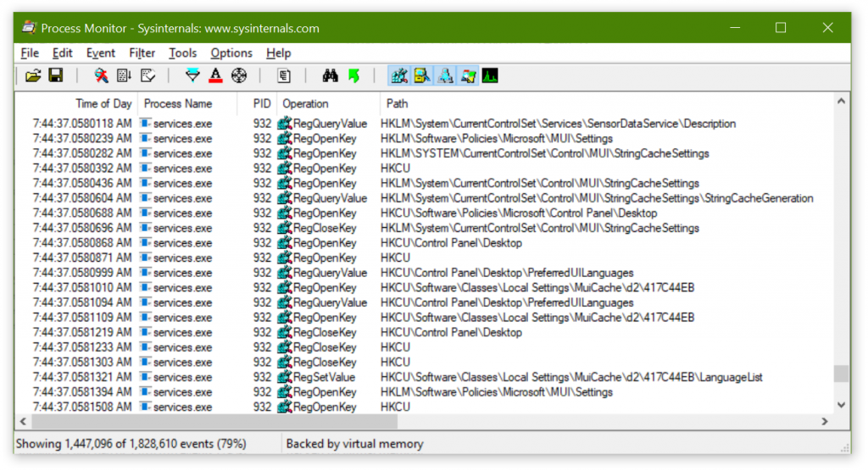This screenshot has width=868, height=471.
Task: Click the LanguageList registry path
Action: tap(571, 377)
